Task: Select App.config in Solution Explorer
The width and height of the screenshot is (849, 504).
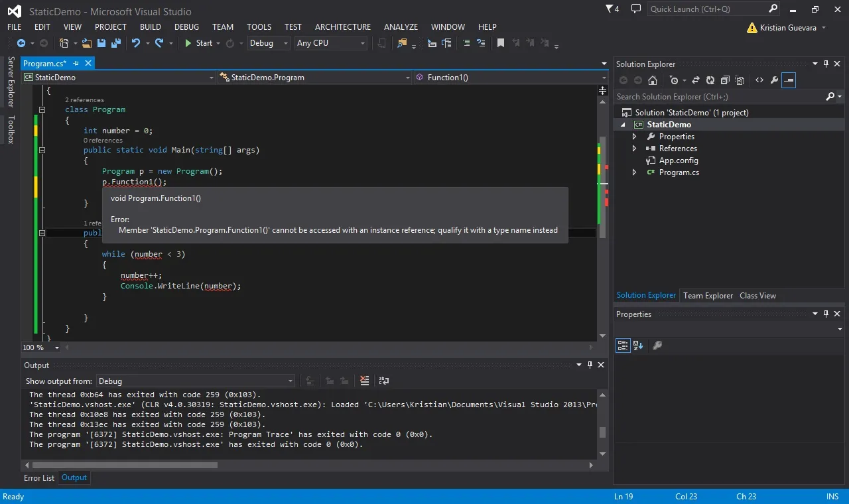Action: tap(679, 160)
